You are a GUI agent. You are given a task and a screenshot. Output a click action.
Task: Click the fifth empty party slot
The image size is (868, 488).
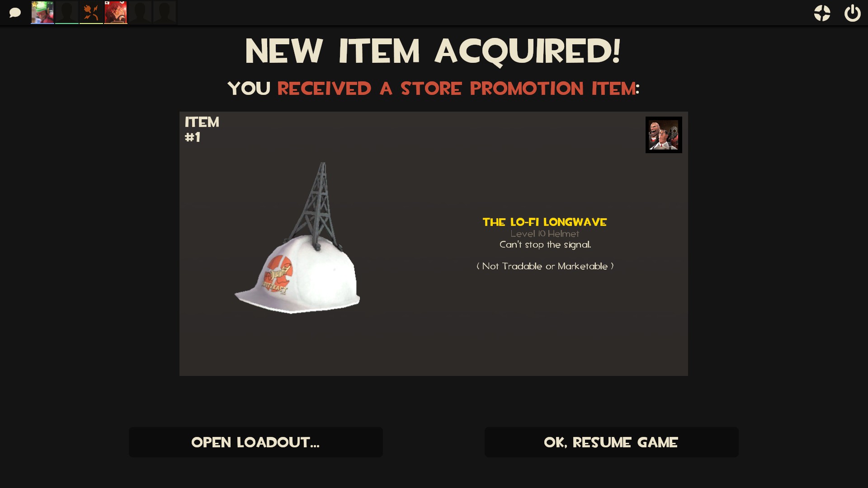140,12
